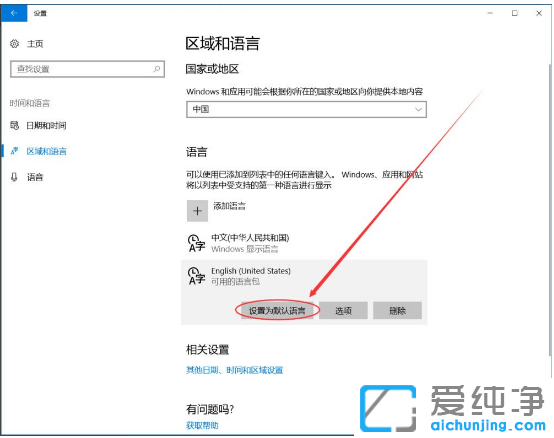Click the vertical scrollbar on the right

coord(550,210)
